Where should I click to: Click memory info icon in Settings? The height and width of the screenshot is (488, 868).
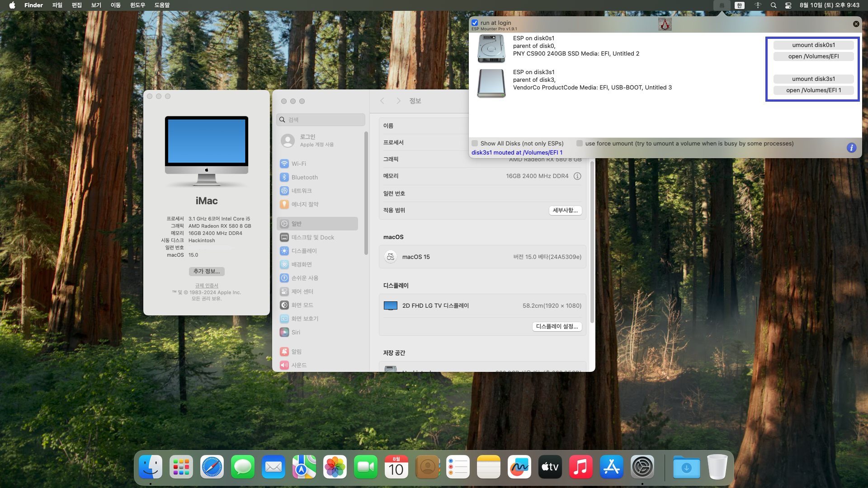click(x=577, y=176)
